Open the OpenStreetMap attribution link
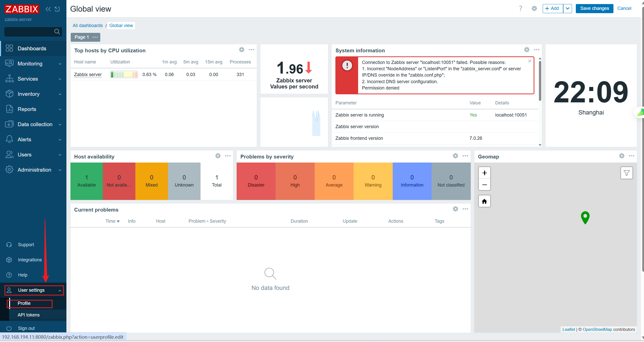The image size is (644, 342). [x=597, y=329]
